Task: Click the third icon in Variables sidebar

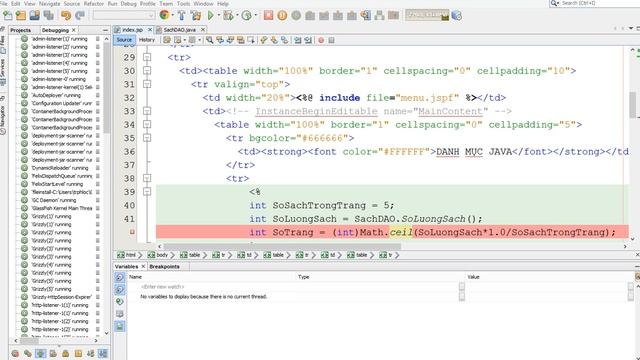Action: point(120,302)
